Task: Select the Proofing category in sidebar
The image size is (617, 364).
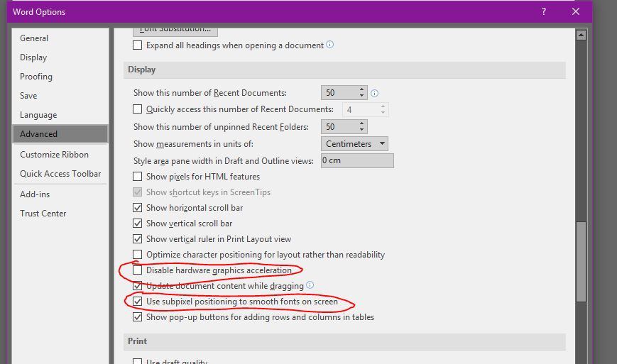Action: tap(36, 76)
